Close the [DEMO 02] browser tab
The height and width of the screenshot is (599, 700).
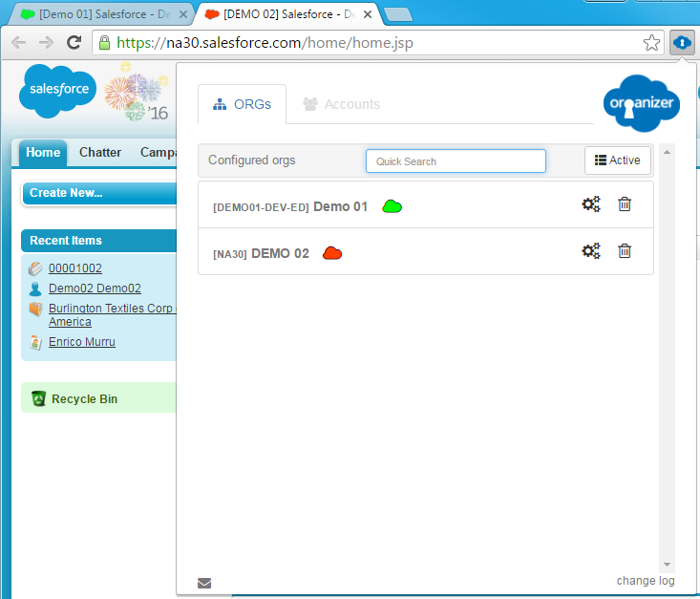point(368,14)
